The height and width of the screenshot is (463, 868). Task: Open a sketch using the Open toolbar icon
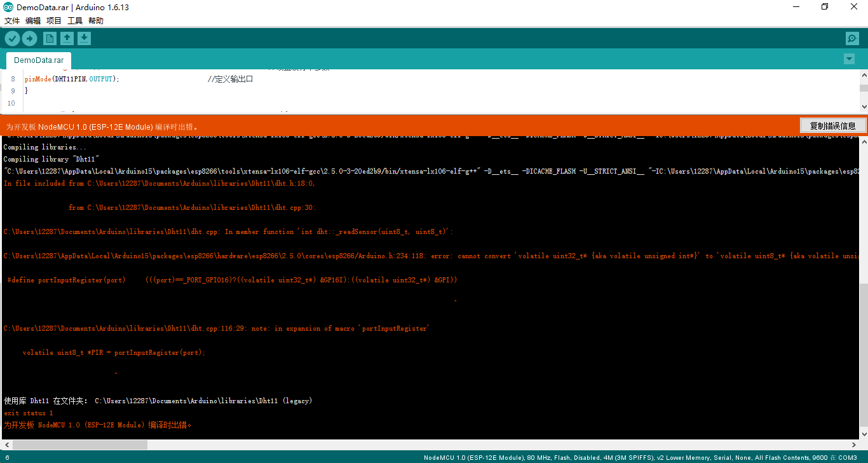[67, 39]
